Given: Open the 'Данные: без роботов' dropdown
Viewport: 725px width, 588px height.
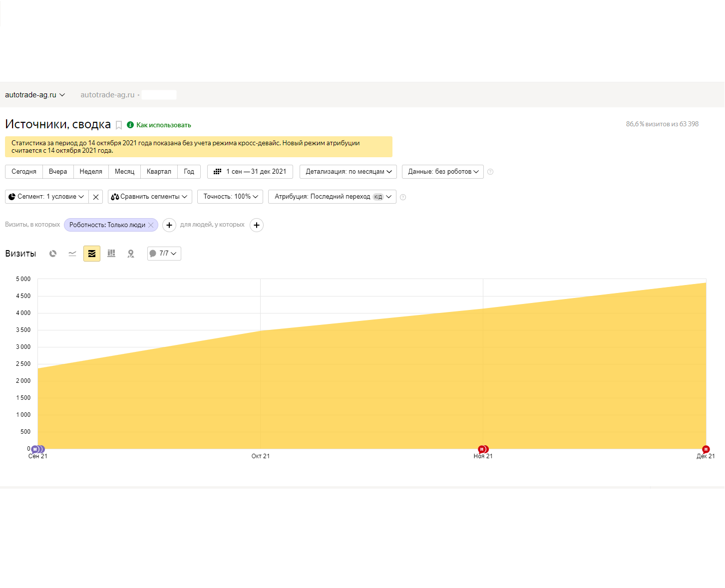Looking at the screenshot, I should tap(442, 172).
